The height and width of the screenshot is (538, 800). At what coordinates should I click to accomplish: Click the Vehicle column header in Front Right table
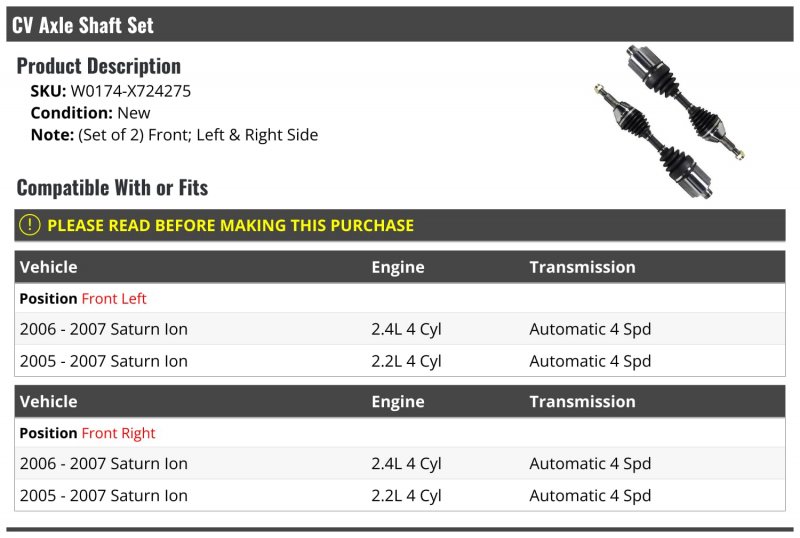point(49,401)
